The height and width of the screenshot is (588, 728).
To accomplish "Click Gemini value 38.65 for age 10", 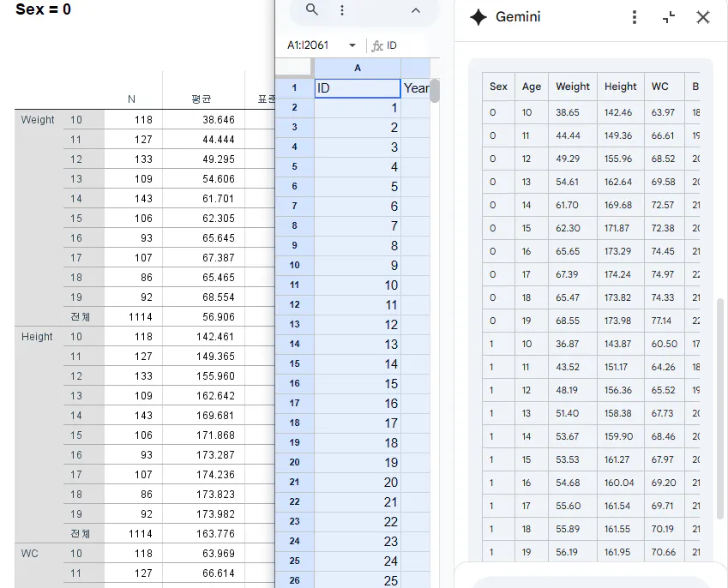I will pos(568,112).
